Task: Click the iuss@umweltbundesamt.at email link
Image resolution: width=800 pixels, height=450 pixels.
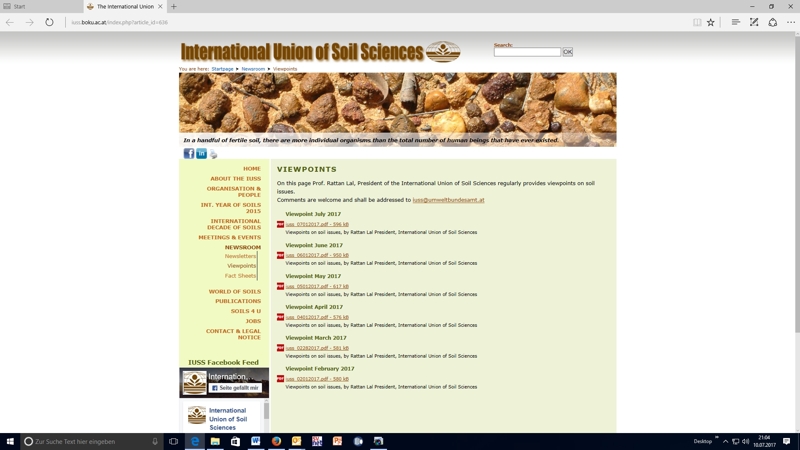Action: 448,200
